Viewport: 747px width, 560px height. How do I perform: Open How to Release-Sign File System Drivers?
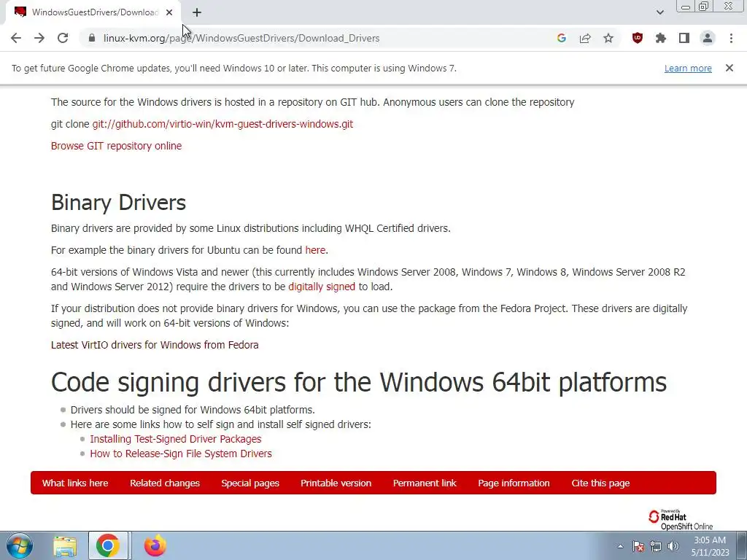[x=181, y=454]
